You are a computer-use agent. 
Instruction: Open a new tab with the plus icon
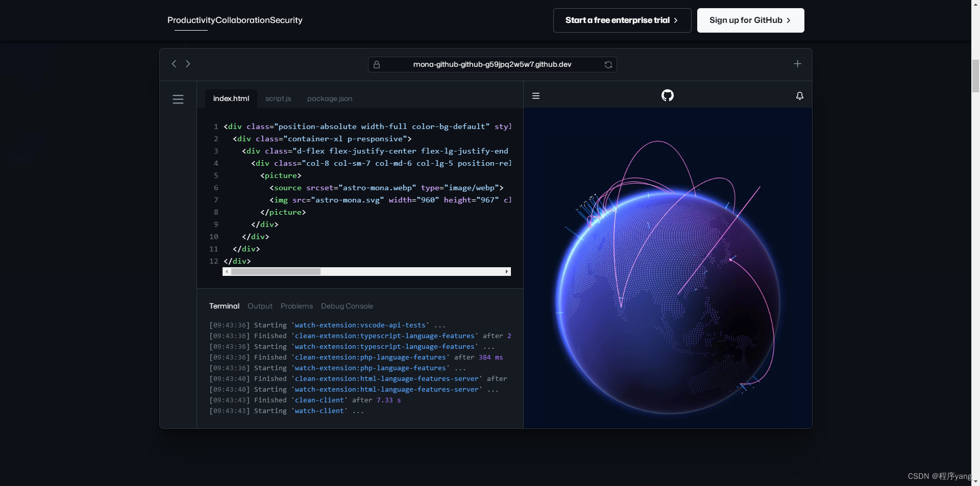pyautogui.click(x=797, y=64)
